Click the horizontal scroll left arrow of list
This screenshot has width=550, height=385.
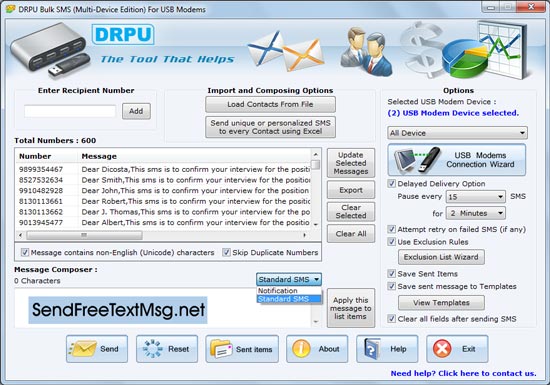pos(20,235)
